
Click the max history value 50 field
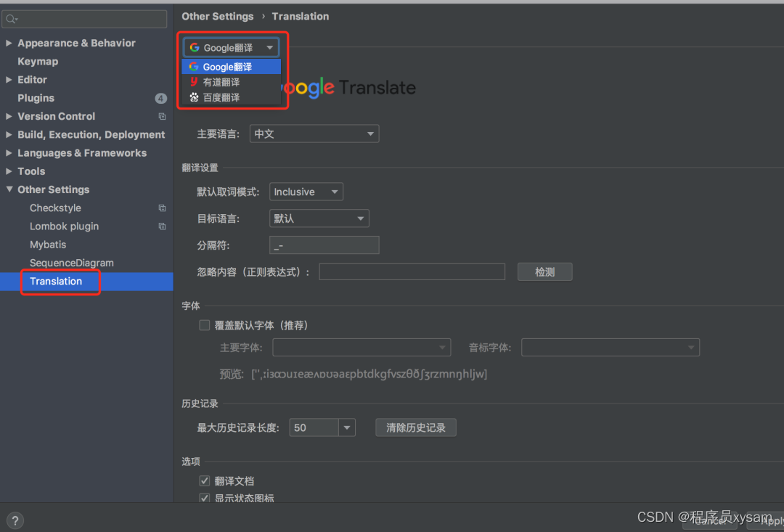pyautogui.click(x=314, y=428)
